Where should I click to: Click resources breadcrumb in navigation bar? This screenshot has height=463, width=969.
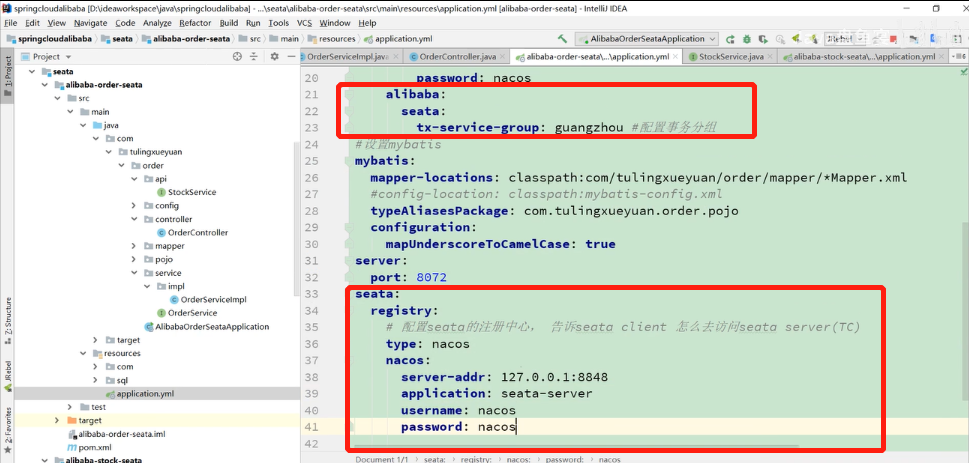(x=332, y=39)
